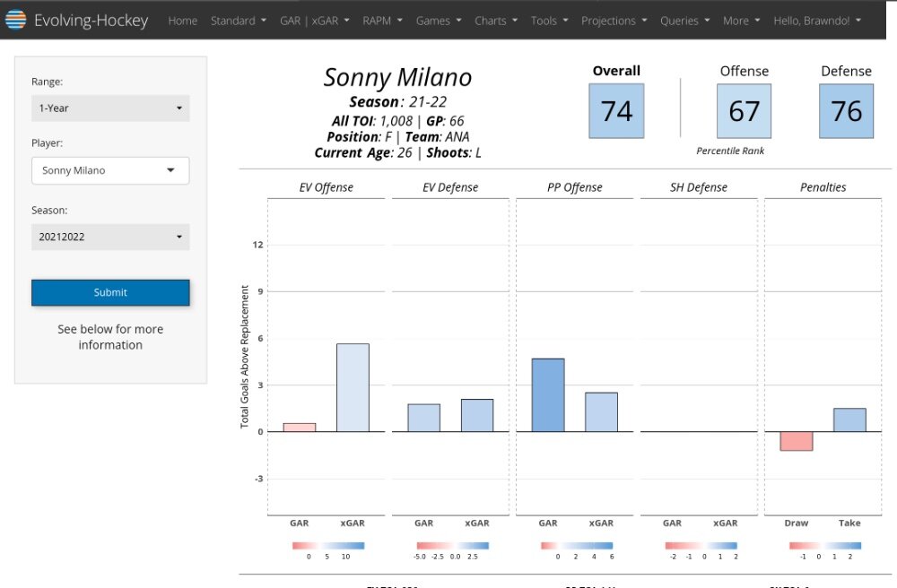Image resolution: width=897 pixels, height=588 pixels.
Task: Go to the Home page
Action: point(182,21)
